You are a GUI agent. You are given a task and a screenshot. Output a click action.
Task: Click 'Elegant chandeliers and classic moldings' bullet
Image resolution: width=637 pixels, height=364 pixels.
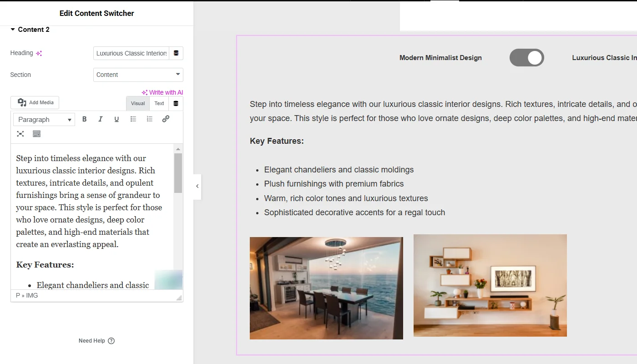click(x=339, y=170)
